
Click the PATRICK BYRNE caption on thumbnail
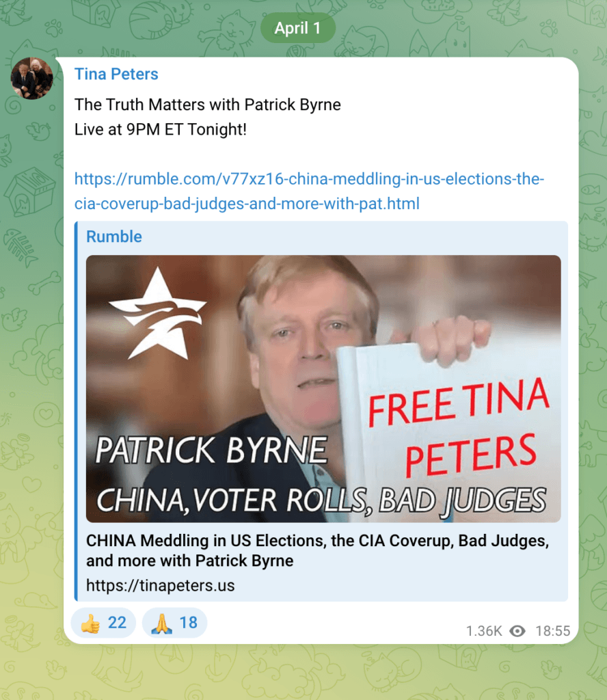(x=211, y=450)
